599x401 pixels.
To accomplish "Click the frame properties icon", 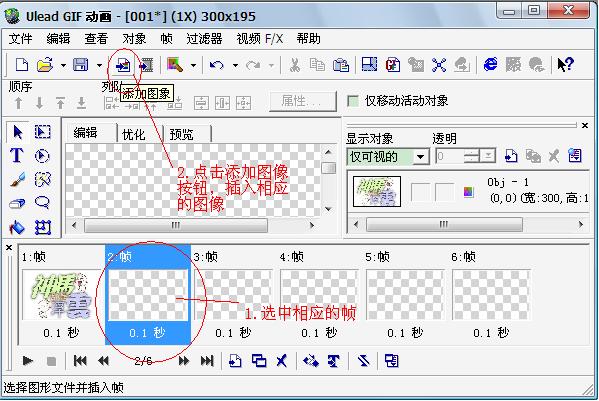I will (x=392, y=361).
